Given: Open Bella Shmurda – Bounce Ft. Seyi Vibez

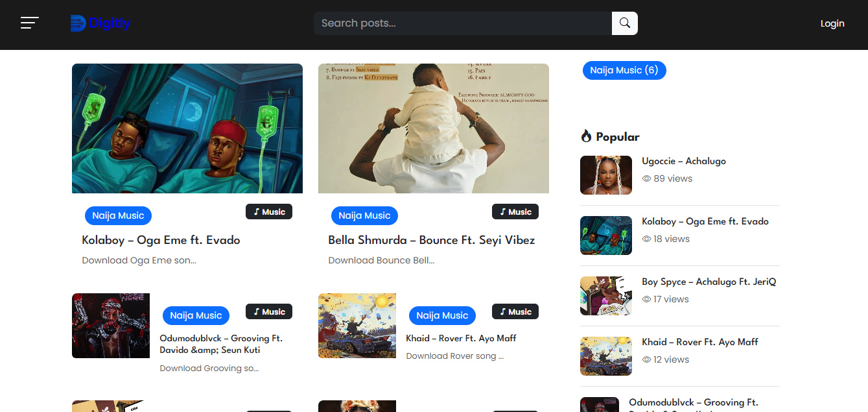Looking at the screenshot, I should click(431, 239).
